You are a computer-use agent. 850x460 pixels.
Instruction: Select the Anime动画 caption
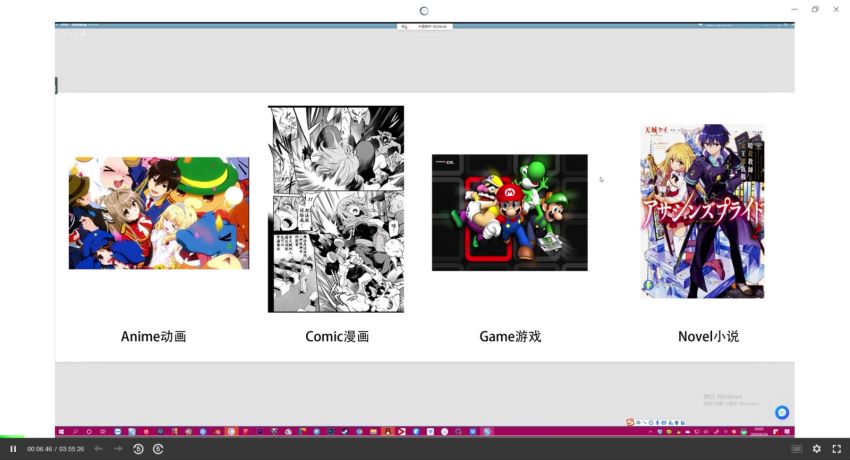[x=153, y=336]
